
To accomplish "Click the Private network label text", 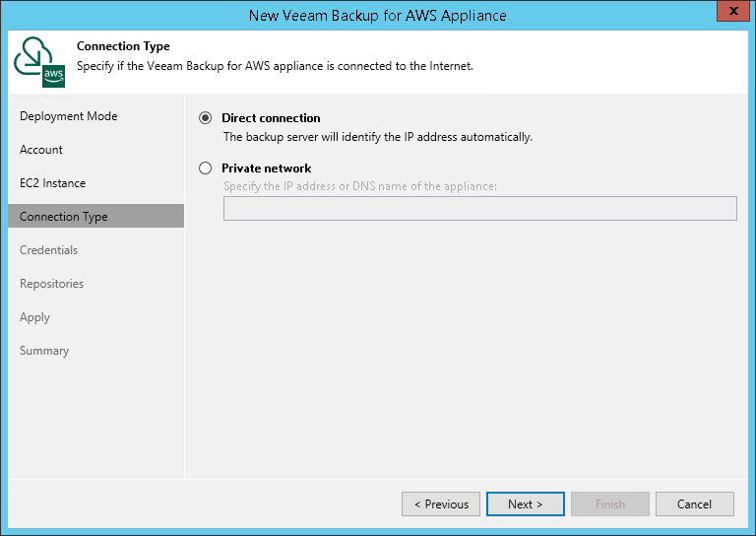I will (x=266, y=168).
